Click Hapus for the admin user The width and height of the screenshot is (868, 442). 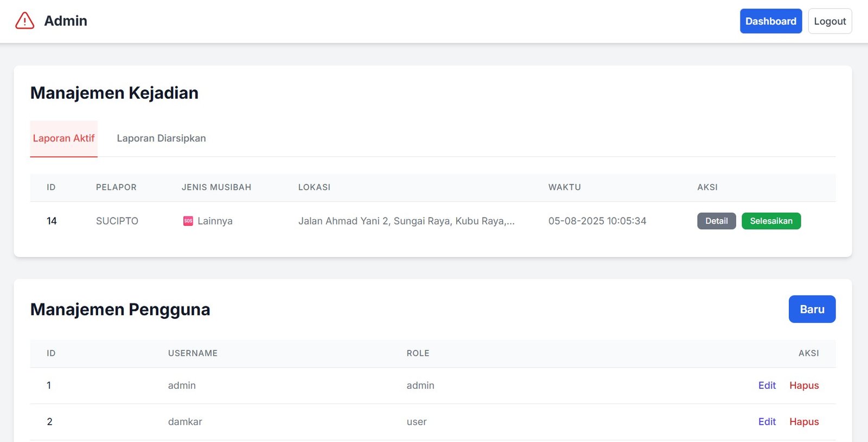tap(803, 386)
